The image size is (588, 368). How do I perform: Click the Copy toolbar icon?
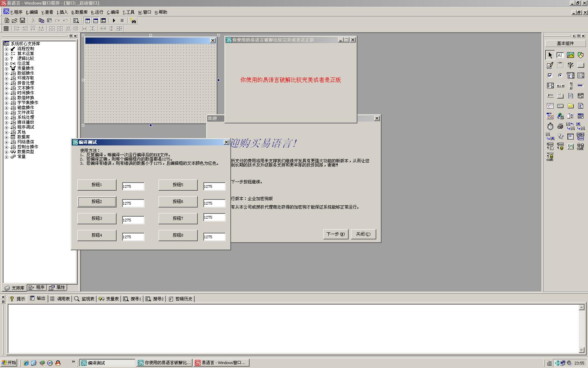coord(41,21)
